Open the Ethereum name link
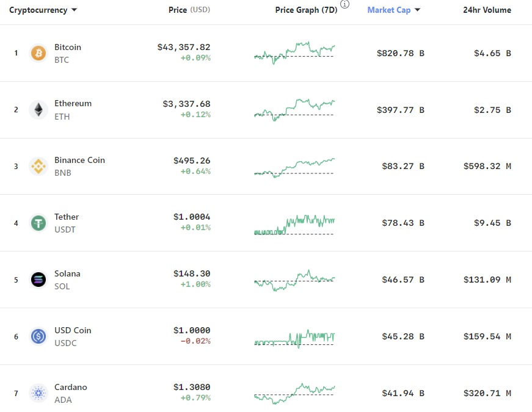Screen dimensions: 532x412 click(x=73, y=104)
